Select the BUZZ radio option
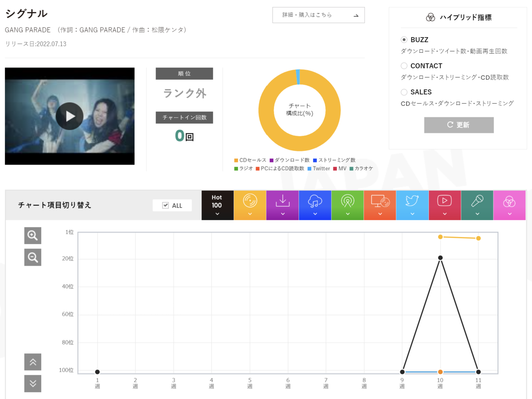 [x=404, y=40]
